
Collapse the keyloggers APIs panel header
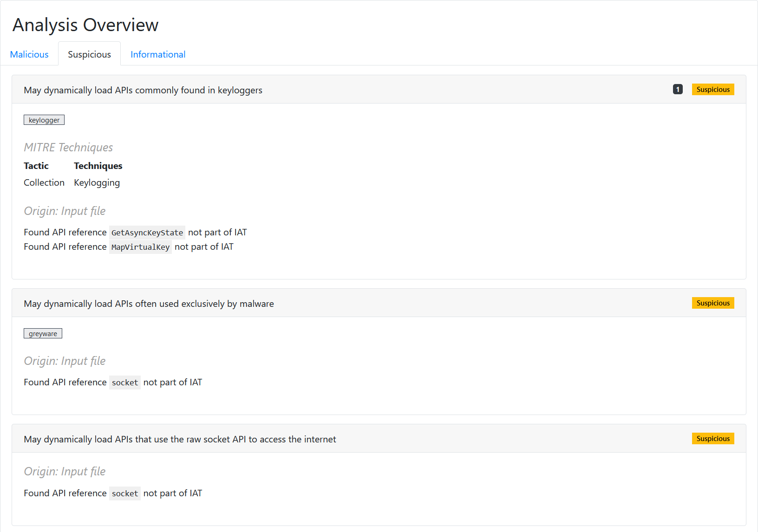[379, 90]
